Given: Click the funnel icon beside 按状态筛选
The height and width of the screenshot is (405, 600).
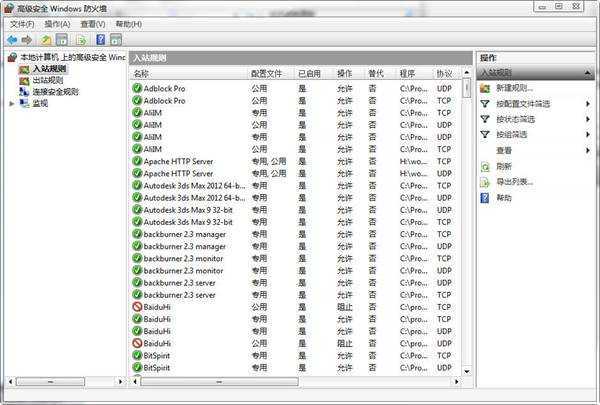Looking at the screenshot, I should (x=485, y=119).
